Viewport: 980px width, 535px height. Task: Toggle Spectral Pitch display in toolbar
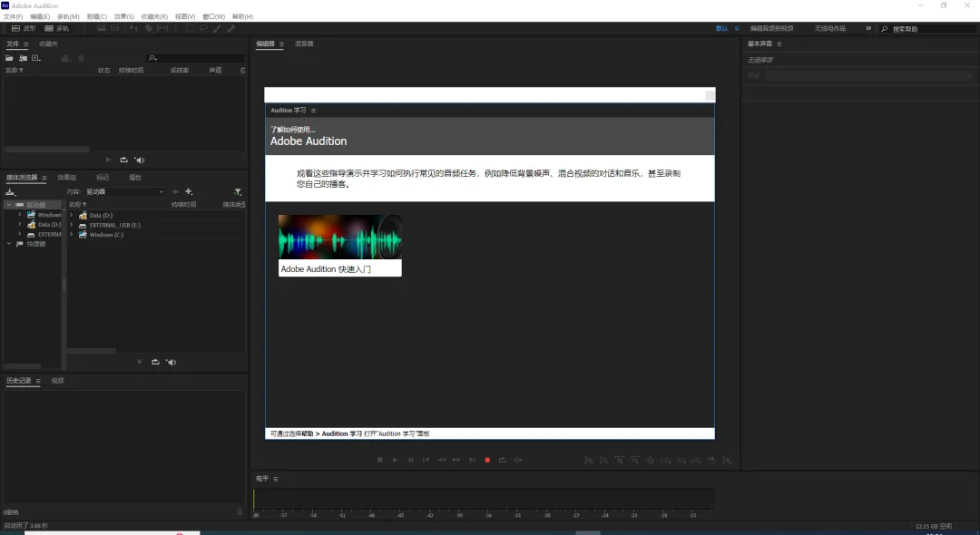tap(115, 28)
